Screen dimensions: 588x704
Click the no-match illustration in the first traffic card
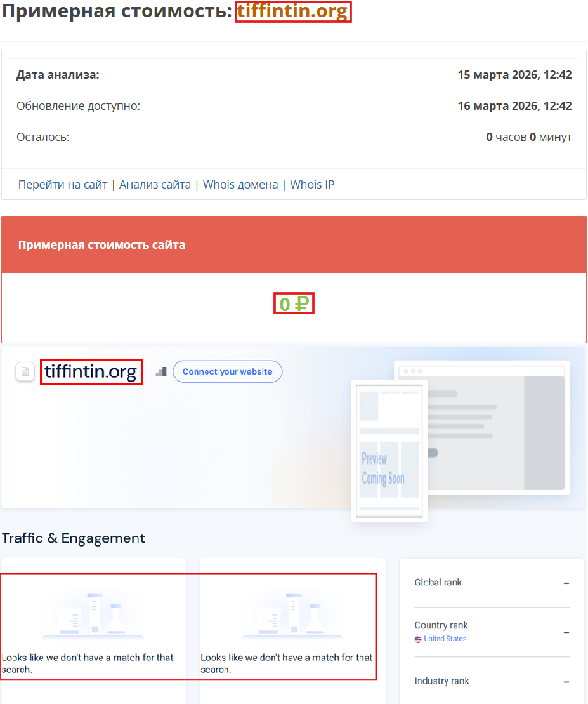94,613
